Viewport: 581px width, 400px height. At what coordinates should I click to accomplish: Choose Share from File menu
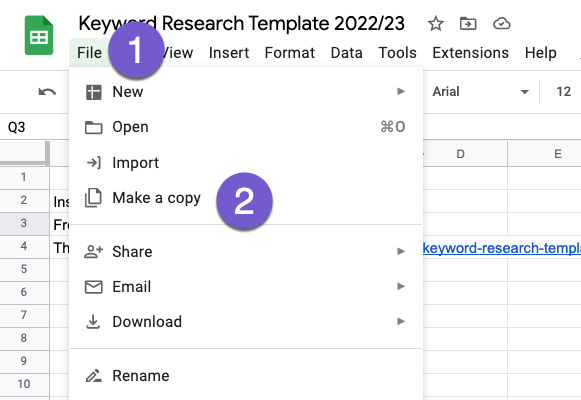[246, 251]
